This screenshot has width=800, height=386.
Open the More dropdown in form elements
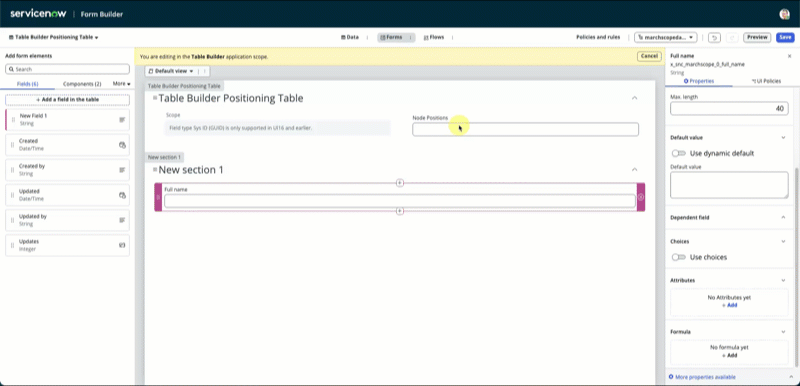(121, 84)
